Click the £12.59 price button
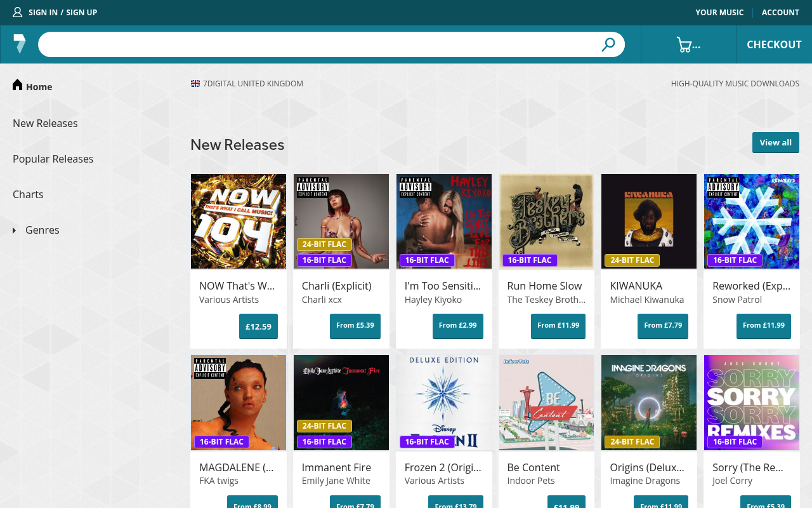This screenshot has width=812, height=508. pyautogui.click(x=258, y=326)
